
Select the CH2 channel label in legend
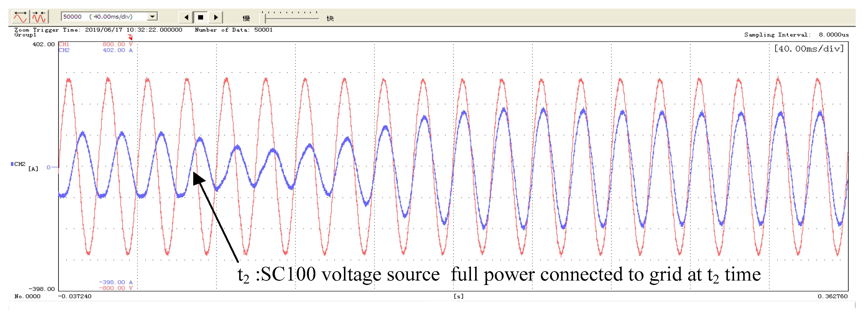(64, 50)
